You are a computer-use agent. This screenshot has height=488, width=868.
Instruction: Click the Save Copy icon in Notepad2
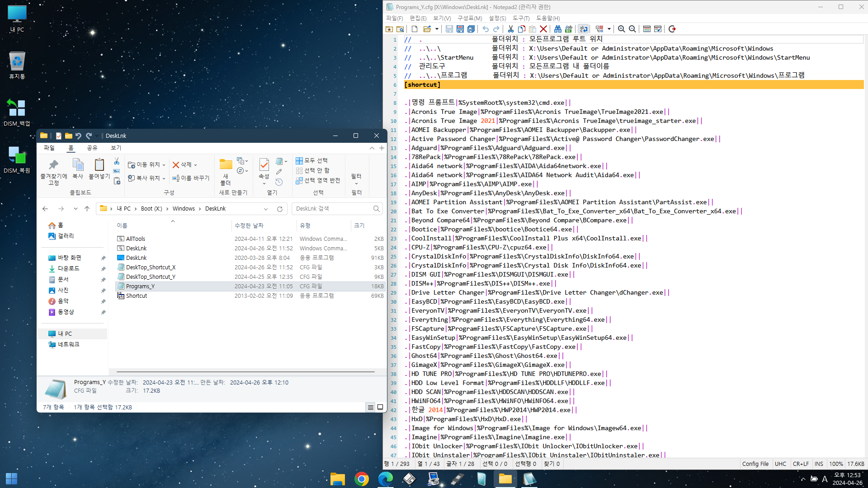pyautogui.click(x=471, y=29)
